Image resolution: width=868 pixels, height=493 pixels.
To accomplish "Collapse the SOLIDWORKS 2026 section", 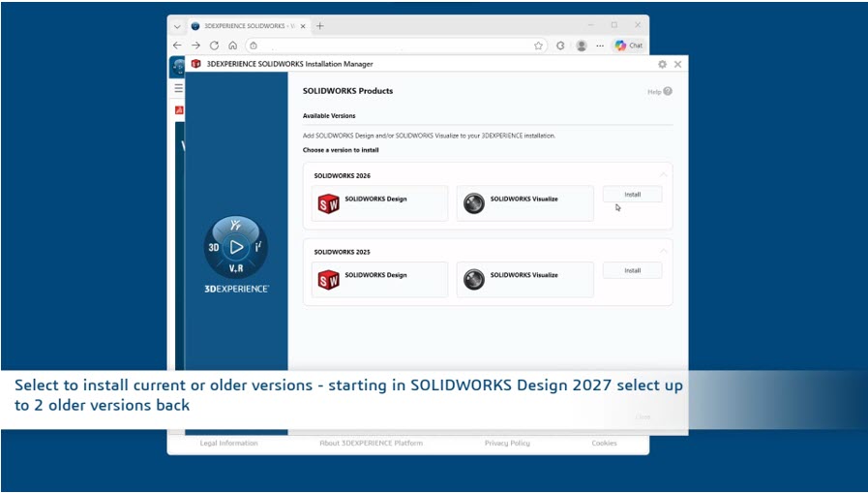I will (663, 174).
